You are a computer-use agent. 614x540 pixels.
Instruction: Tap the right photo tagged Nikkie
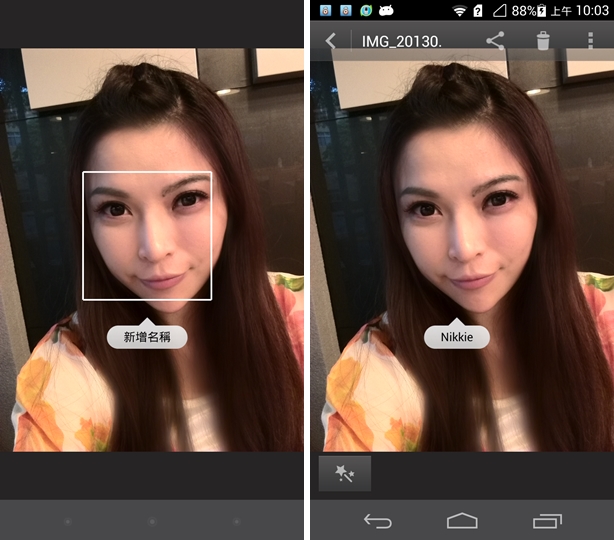point(462,250)
